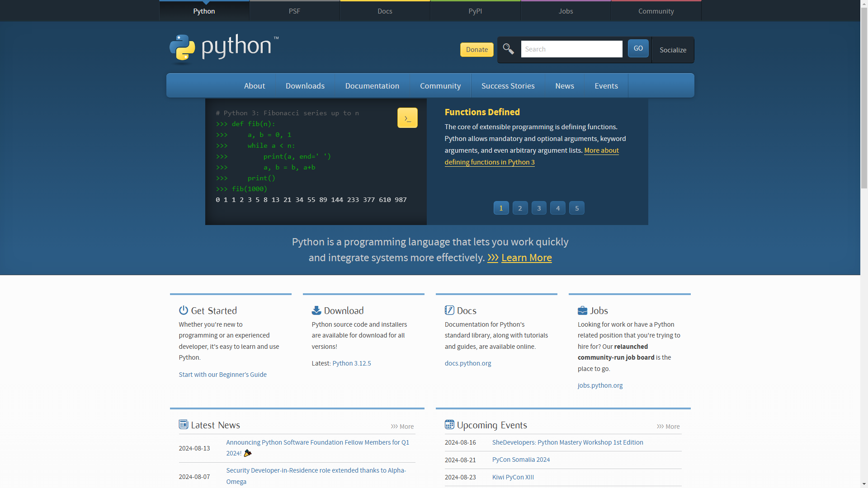Focus the Search input field
This screenshot has width=868, height=488.
tap(571, 49)
